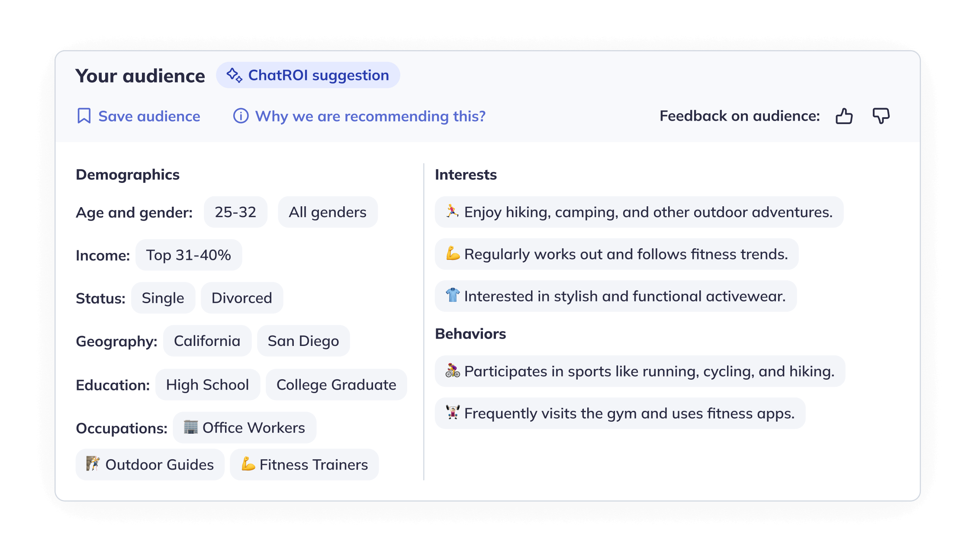Screen dimensions: 975x560
Task: Open Why we are recommending this
Action: coord(359,116)
